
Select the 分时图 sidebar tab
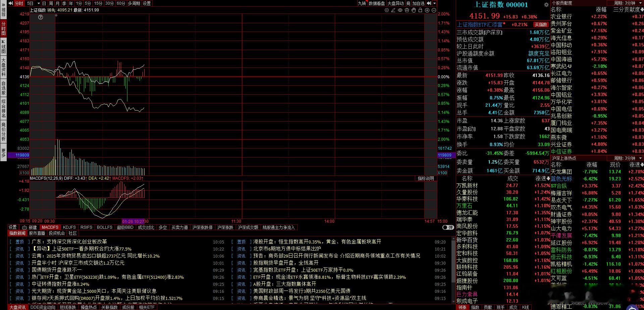click(x=3, y=29)
